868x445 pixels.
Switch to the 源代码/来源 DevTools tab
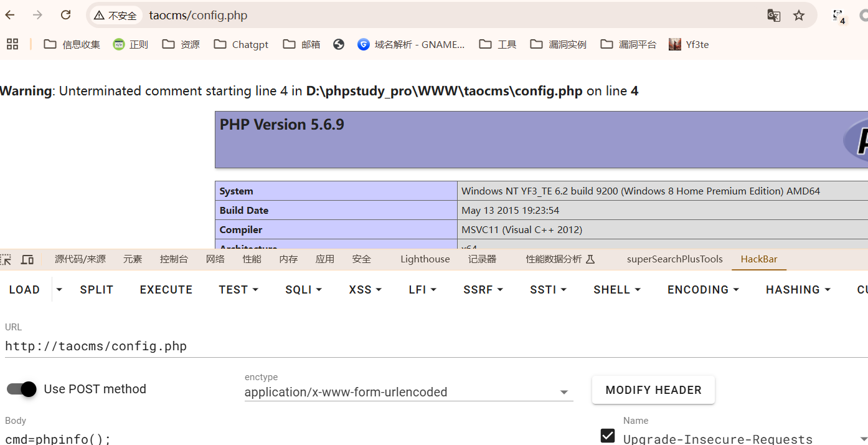tap(80, 259)
